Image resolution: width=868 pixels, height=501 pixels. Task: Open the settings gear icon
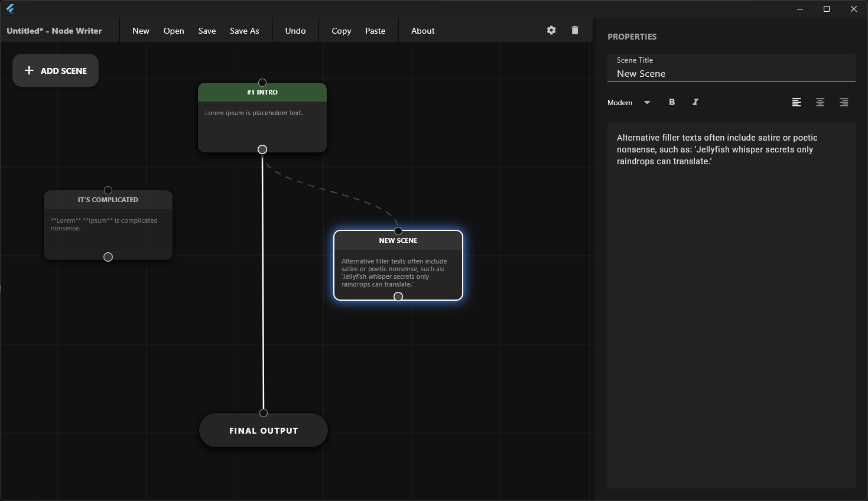tap(551, 30)
